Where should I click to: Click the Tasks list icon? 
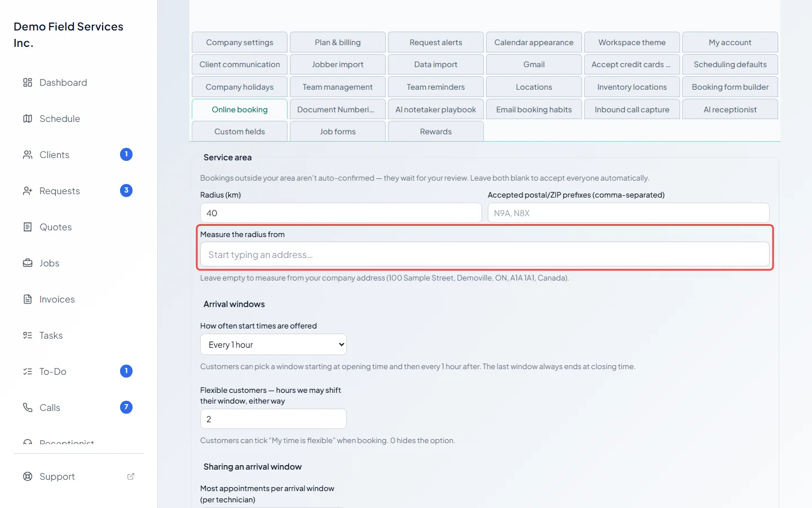28,335
